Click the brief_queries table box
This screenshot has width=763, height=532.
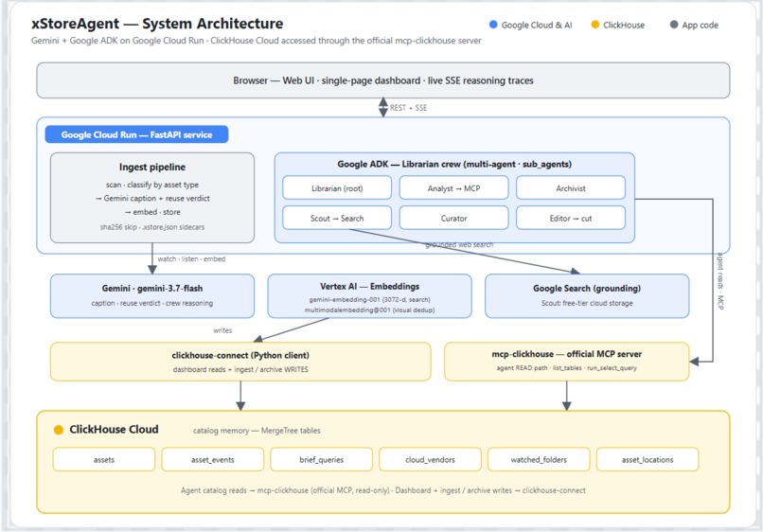pyautogui.click(x=321, y=459)
